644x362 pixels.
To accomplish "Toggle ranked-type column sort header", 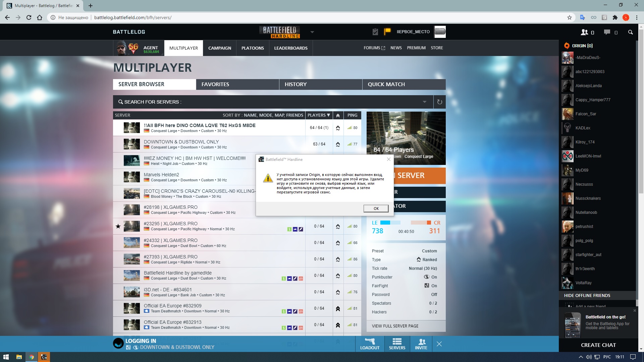I will pyautogui.click(x=338, y=115).
